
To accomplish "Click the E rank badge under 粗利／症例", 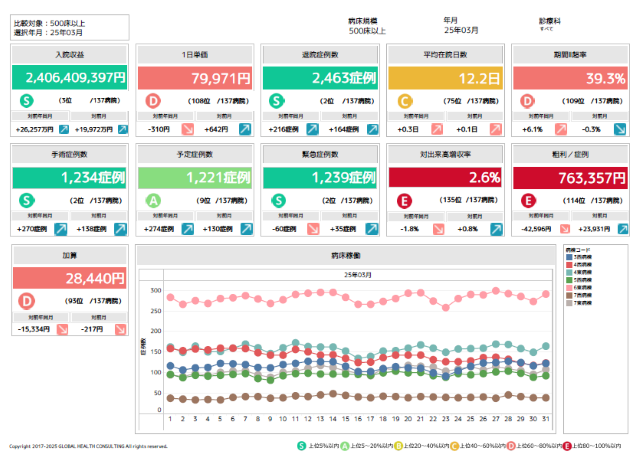I will [x=531, y=200].
